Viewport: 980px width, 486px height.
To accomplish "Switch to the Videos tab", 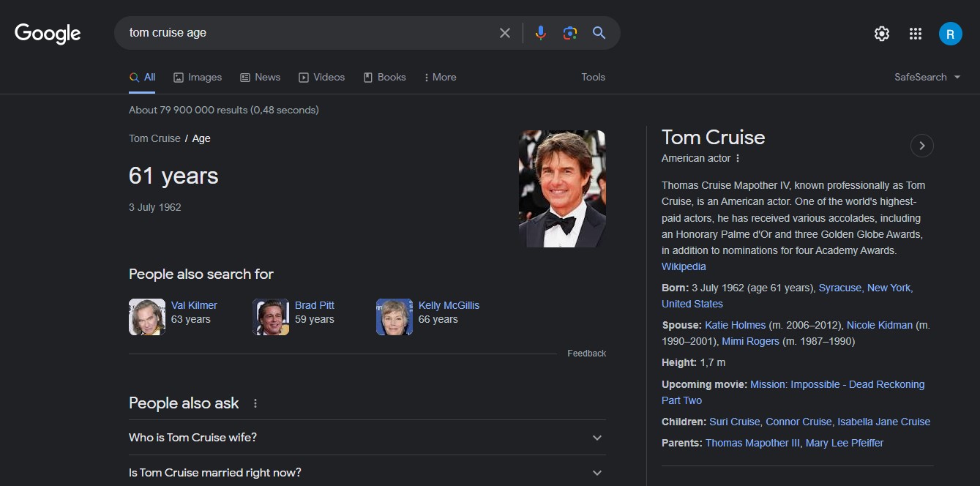I will (x=322, y=77).
